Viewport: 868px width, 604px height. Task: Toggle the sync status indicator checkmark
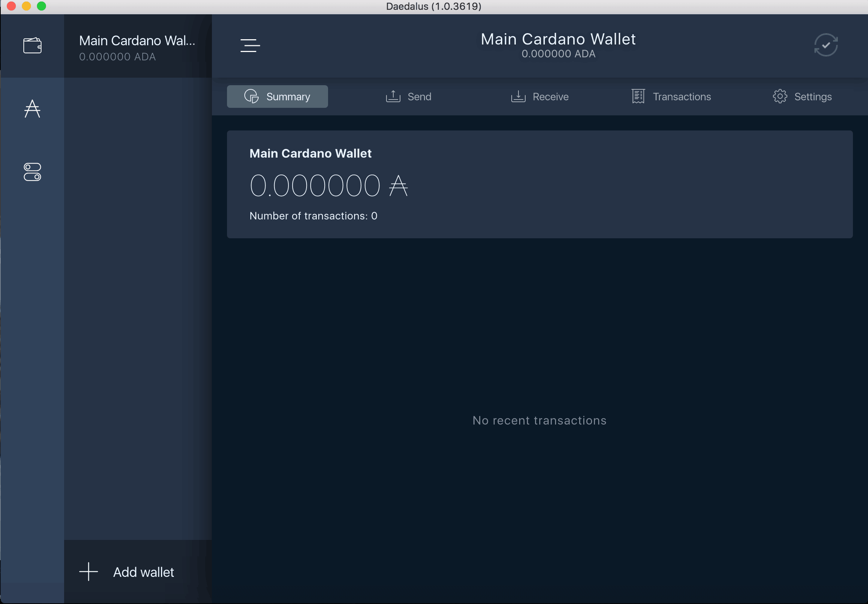[x=827, y=44]
